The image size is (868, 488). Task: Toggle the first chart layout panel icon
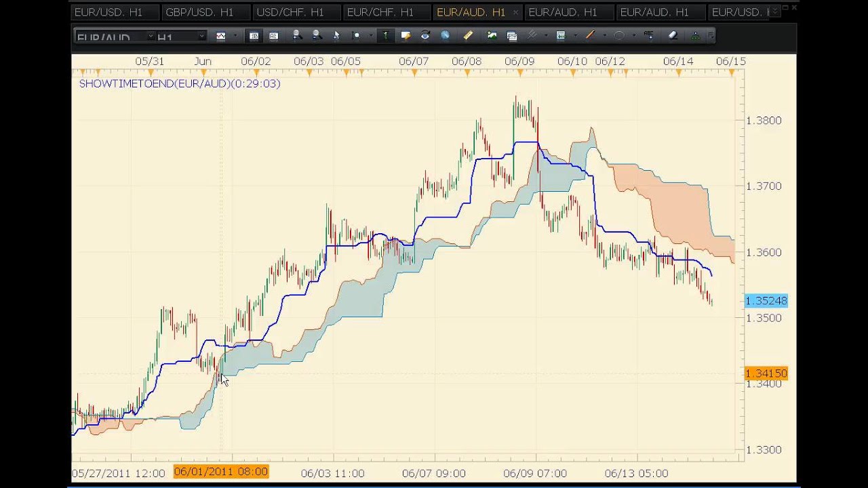pos(254,36)
